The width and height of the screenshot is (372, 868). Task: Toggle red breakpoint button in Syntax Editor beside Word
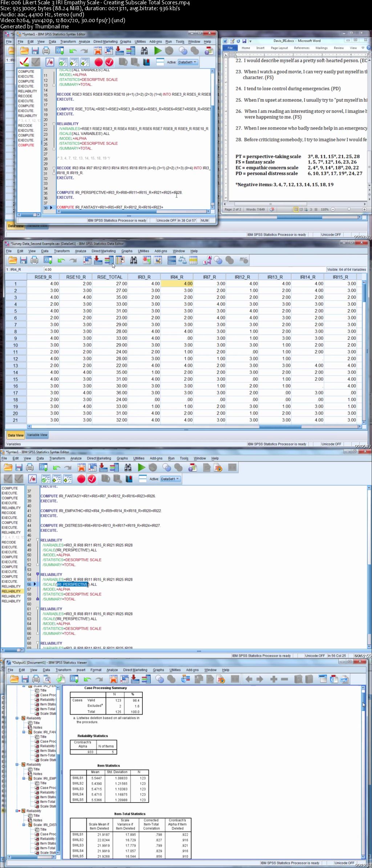[98, 62]
